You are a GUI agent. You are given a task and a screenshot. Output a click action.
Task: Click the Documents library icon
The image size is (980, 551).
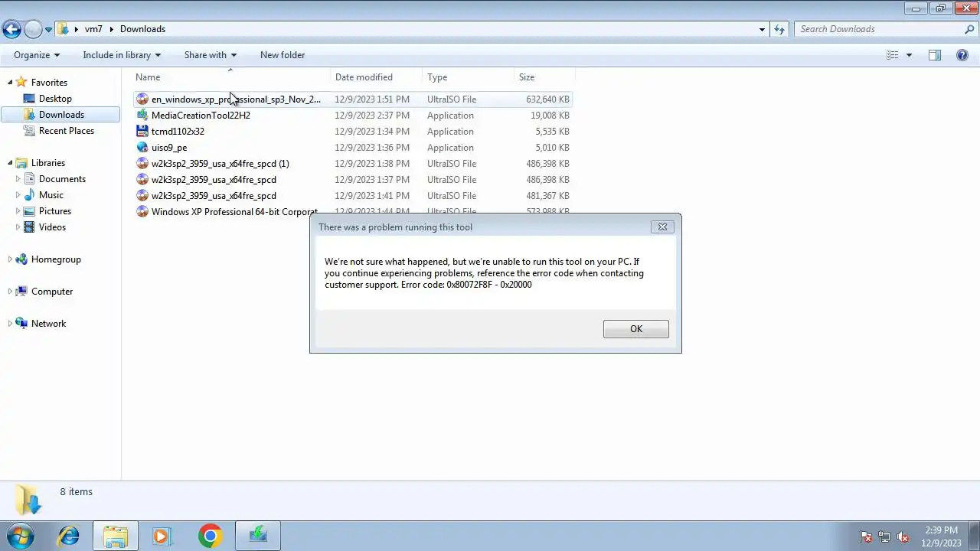coord(29,179)
